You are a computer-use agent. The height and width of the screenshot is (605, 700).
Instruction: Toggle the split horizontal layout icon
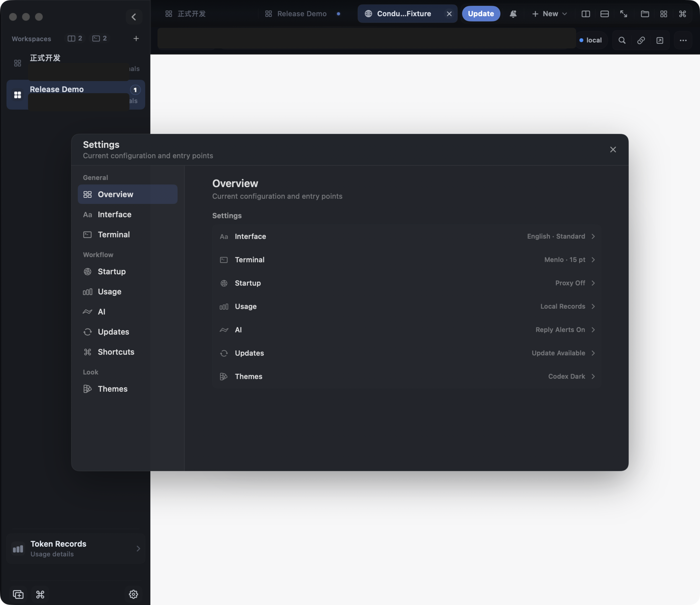(x=604, y=14)
